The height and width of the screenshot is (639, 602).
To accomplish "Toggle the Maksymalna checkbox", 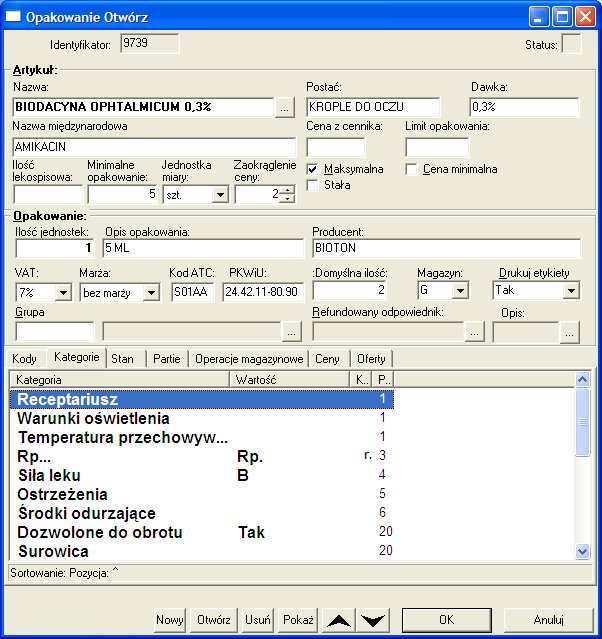I will pyautogui.click(x=312, y=169).
